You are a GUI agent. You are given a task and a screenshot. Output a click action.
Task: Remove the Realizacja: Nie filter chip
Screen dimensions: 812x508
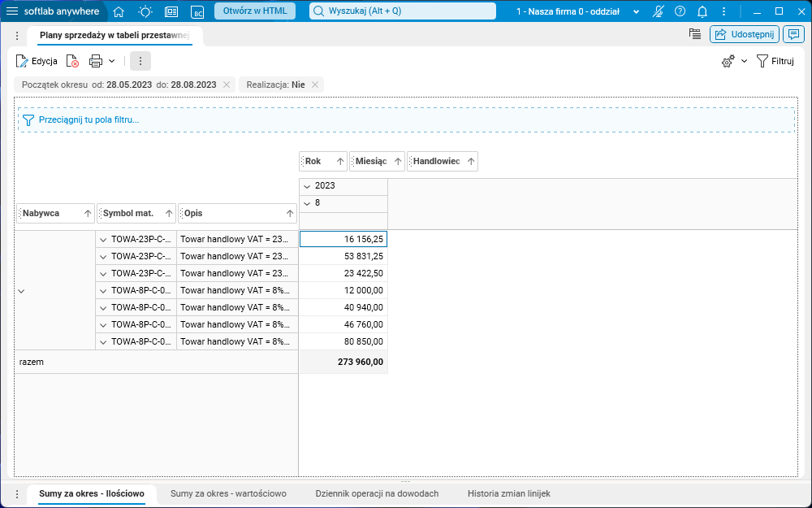[x=315, y=85]
